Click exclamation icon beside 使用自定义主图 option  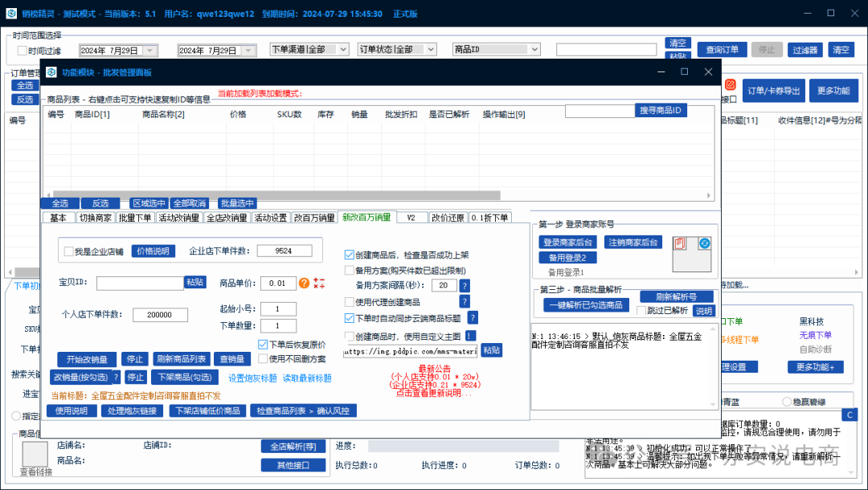[x=469, y=335]
